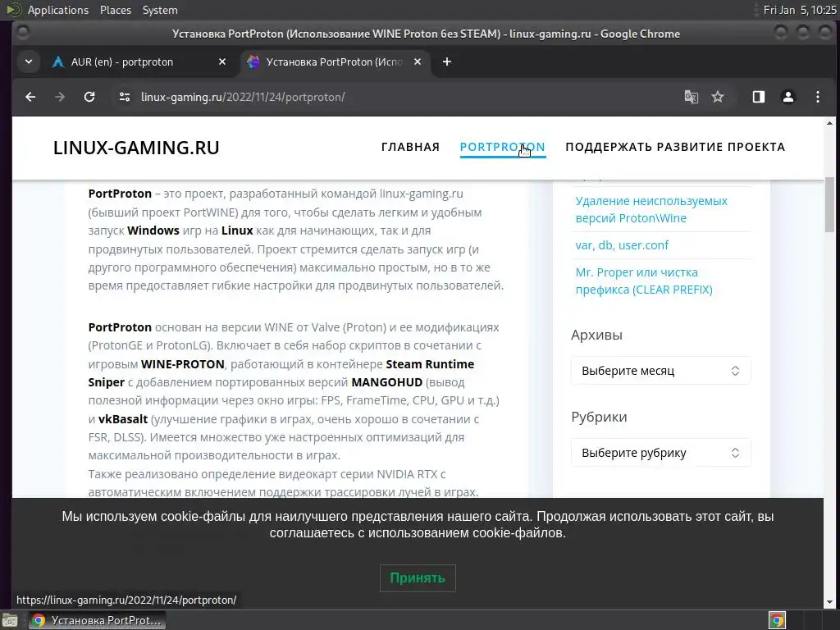This screenshot has width=840, height=630.
Task: Click the scrollbar down arrow
Action: tap(829, 602)
